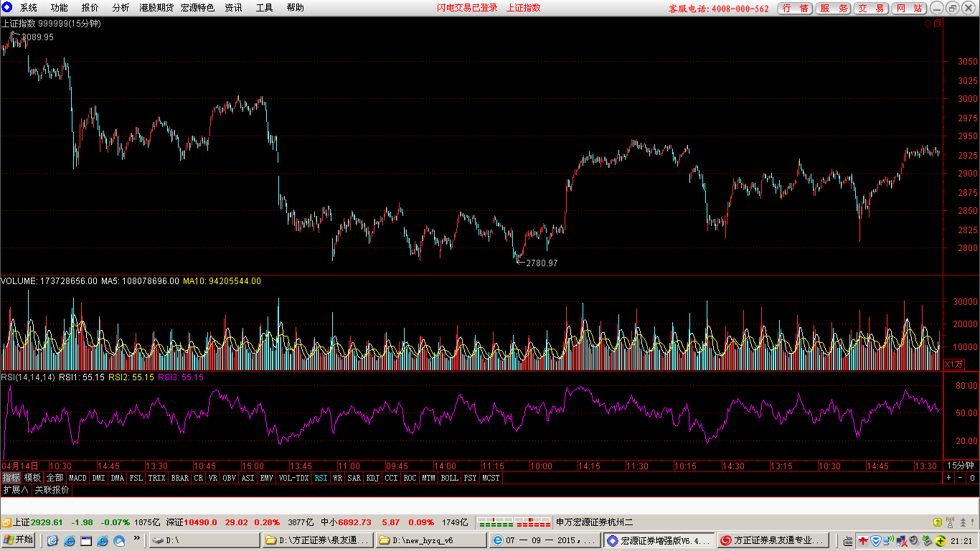The height and width of the screenshot is (551, 980).
Task: Switch to DMI indicator
Action: [x=98, y=477]
